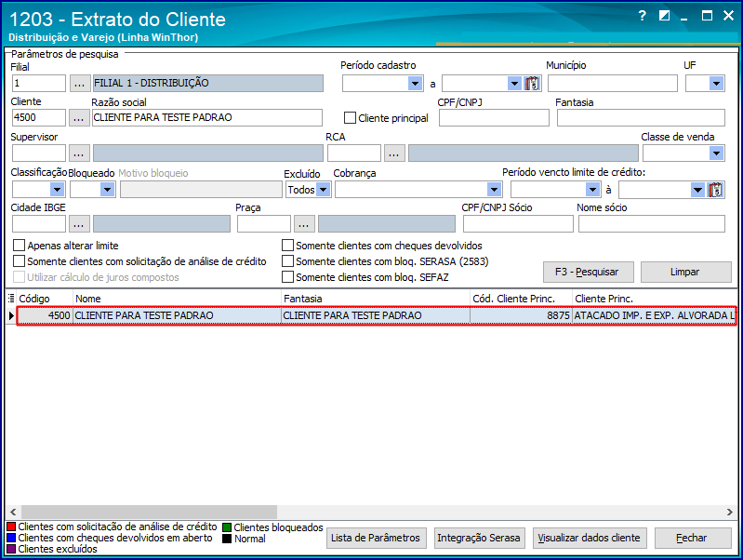Click the purple legend swatch for Clientes excluídos

pyautogui.click(x=11, y=549)
